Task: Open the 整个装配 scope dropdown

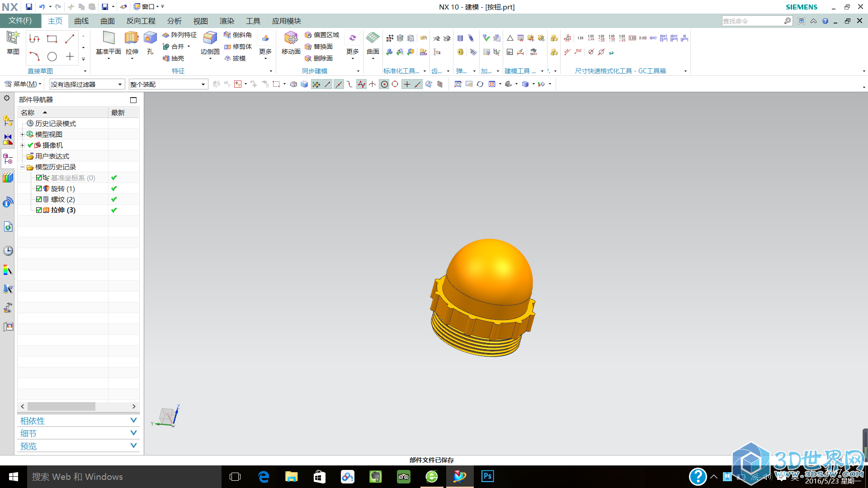Action: [x=168, y=84]
